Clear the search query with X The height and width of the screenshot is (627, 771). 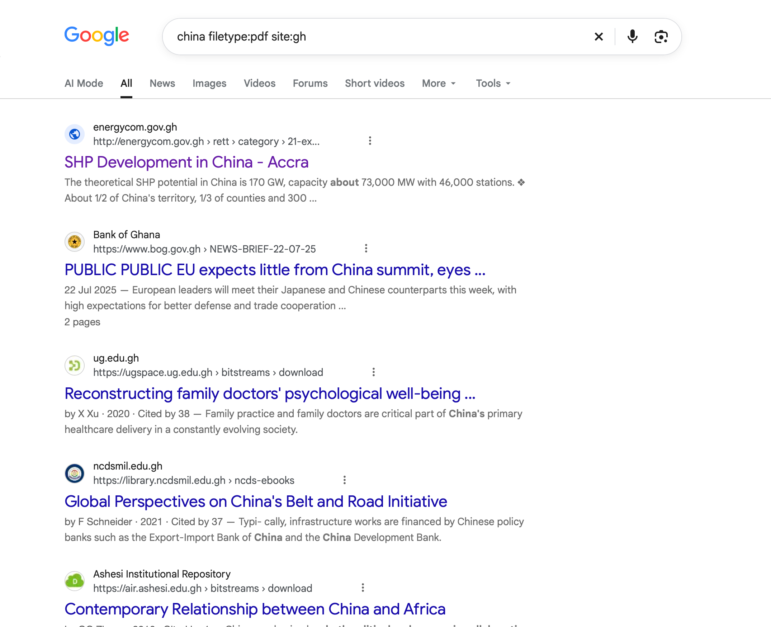click(598, 36)
